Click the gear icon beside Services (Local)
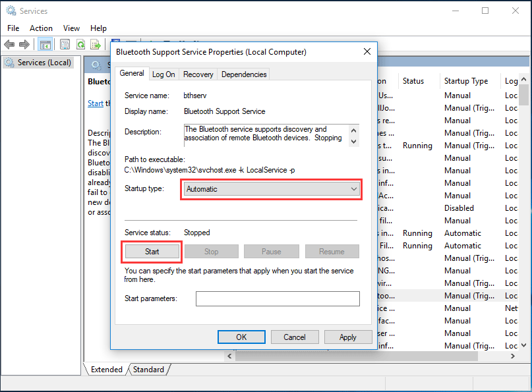Image resolution: width=532 pixels, height=392 pixels. 9,63
